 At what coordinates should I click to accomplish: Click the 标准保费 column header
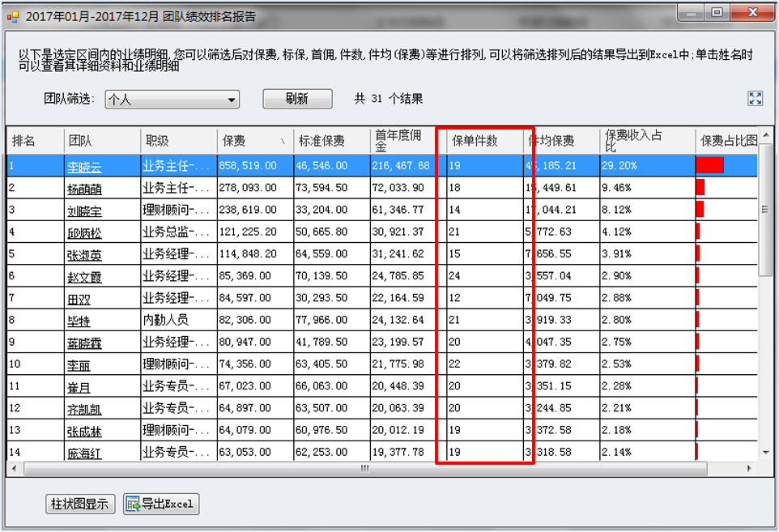(x=329, y=141)
